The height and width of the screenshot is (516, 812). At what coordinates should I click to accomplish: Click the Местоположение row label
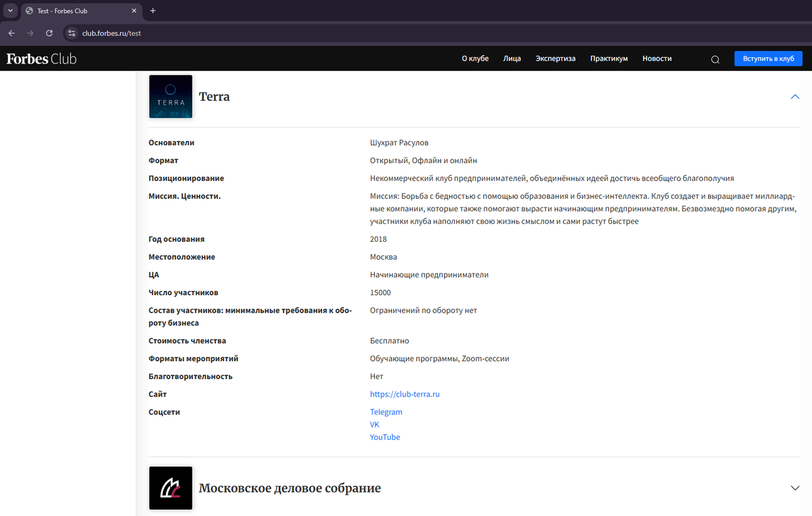(x=181, y=257)
